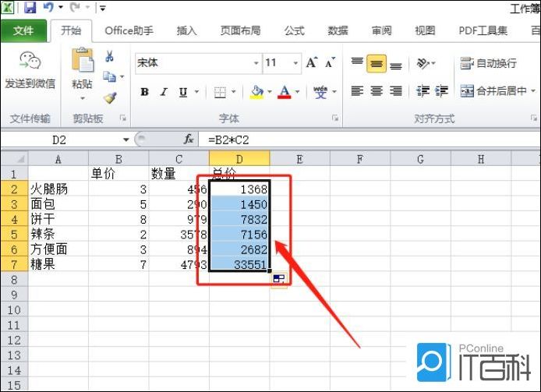Click the Send to WeChat icon
The width and height of the screenshot is (541, 392).
(x=30, y=61)
